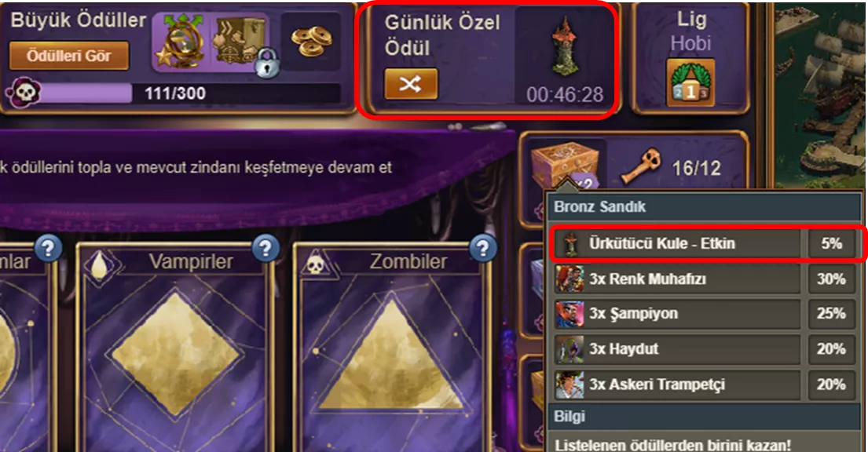Choose the Vampirler diamond card
The width and height of the screenshot is (868, 452).
[x=176, y=348]
